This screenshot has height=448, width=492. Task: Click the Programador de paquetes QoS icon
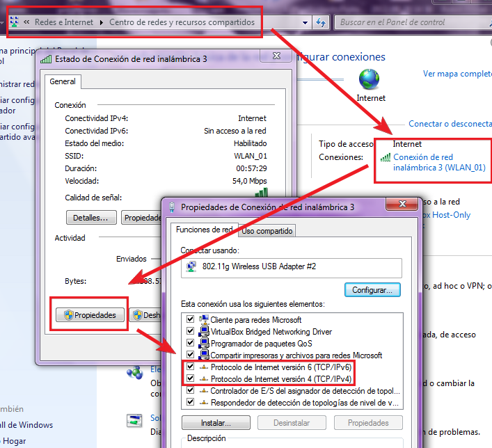[204, 344]
